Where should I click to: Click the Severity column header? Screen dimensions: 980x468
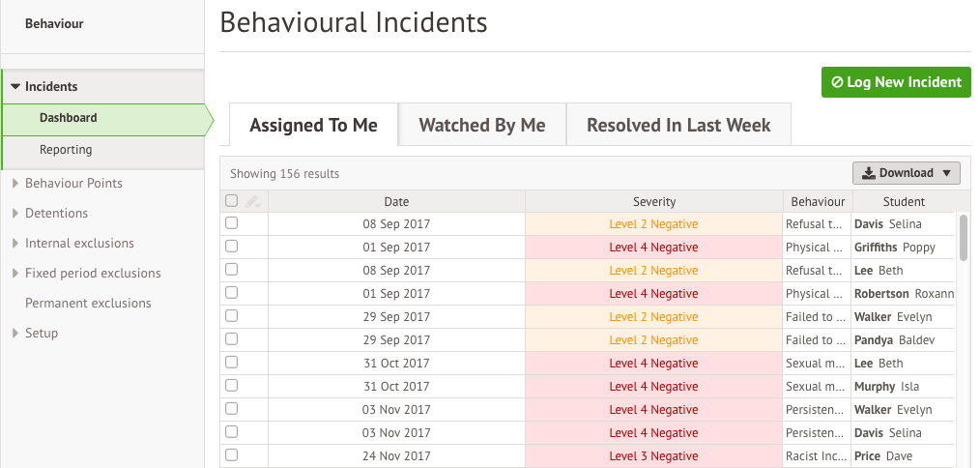[x=653, y=201]
